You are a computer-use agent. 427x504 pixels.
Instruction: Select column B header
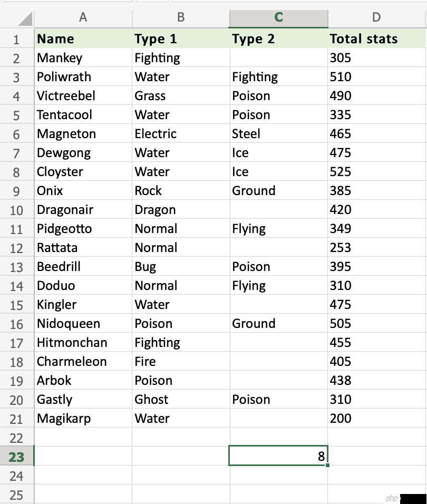click(181, 17)
